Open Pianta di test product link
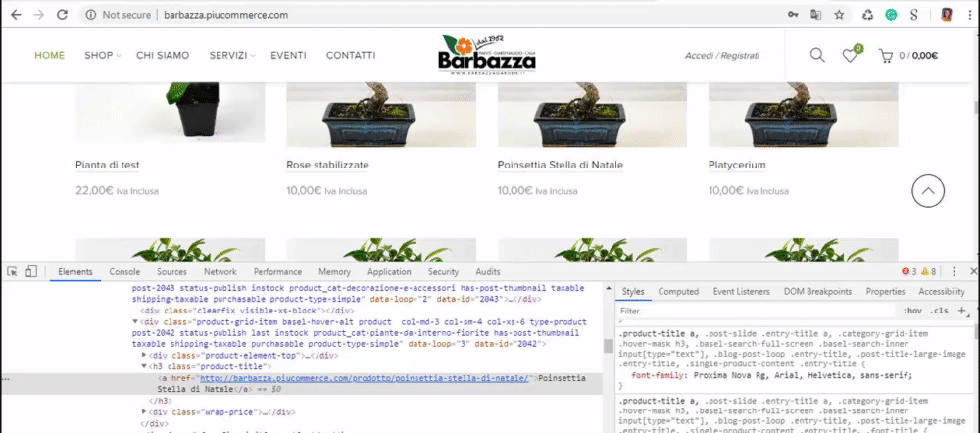 [108, 165]
